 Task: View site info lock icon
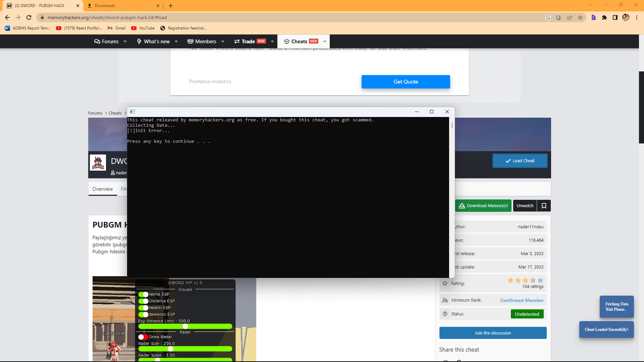click(42, 17)
